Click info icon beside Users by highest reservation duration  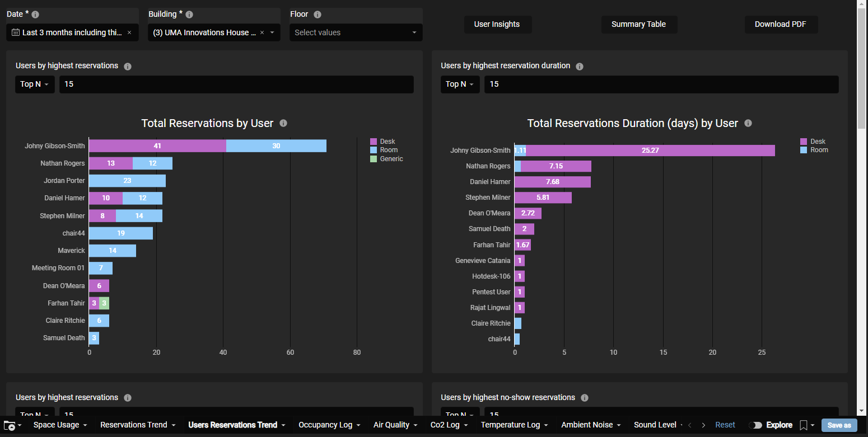pyautogui.click(x=580, y=66)
